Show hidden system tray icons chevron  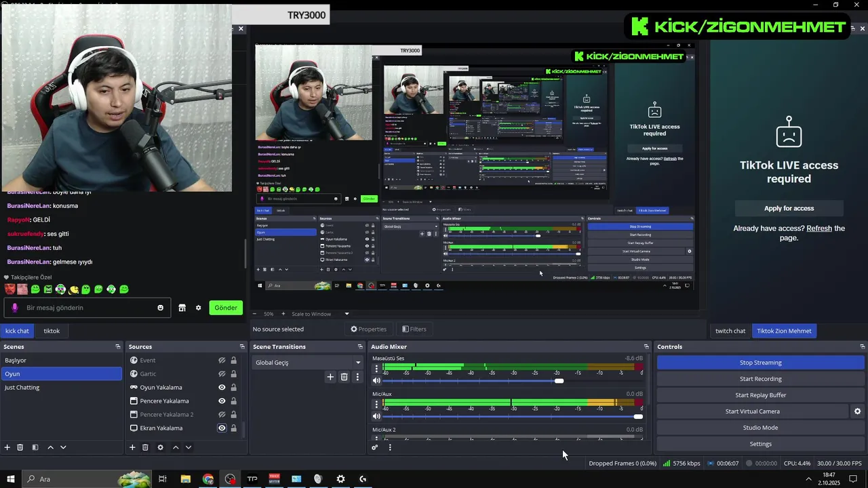(x=808, y=479)
